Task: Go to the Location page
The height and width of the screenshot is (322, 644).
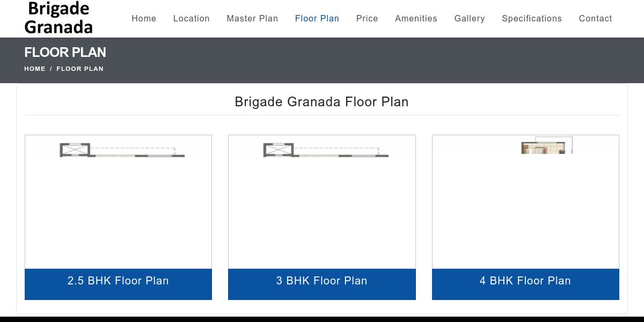Action: tap(191, 18)
